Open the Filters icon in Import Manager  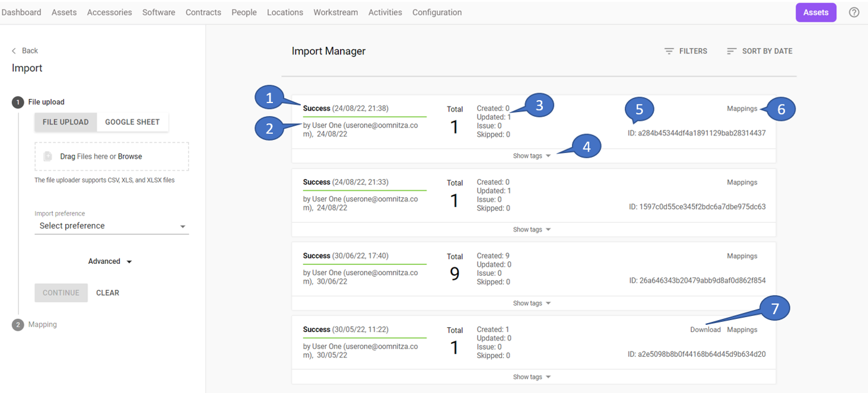click(x=669, y=52)
